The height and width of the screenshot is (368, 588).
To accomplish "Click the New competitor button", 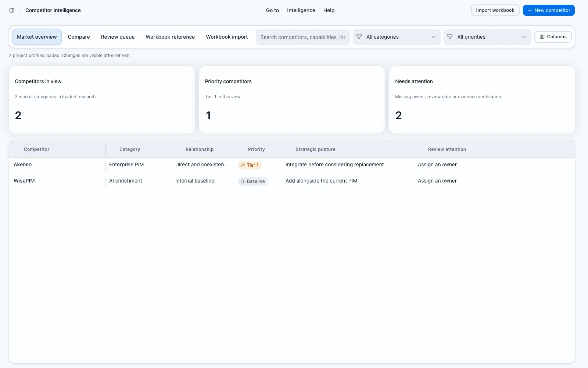I will [x=549, y=10].
